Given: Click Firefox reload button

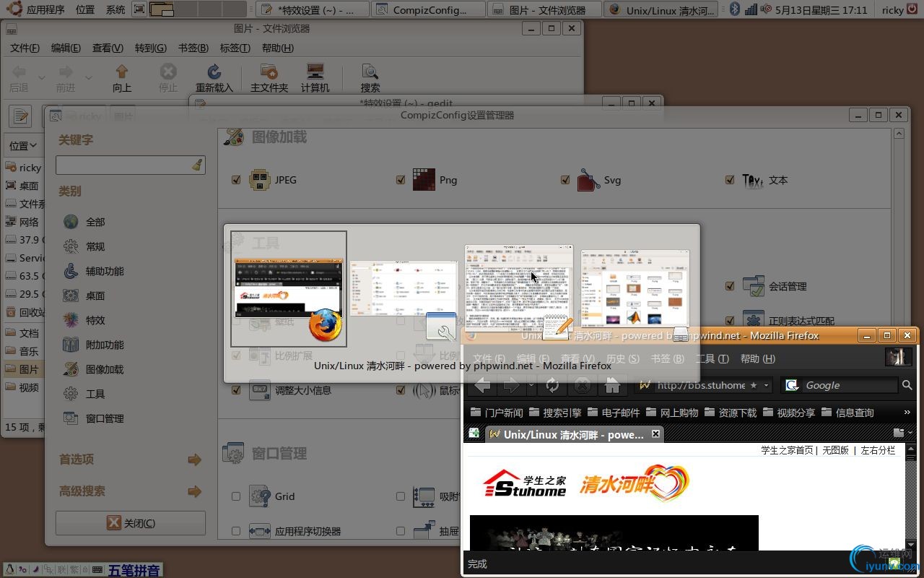Looking at the screenshot, I should [x=552, y=386].
